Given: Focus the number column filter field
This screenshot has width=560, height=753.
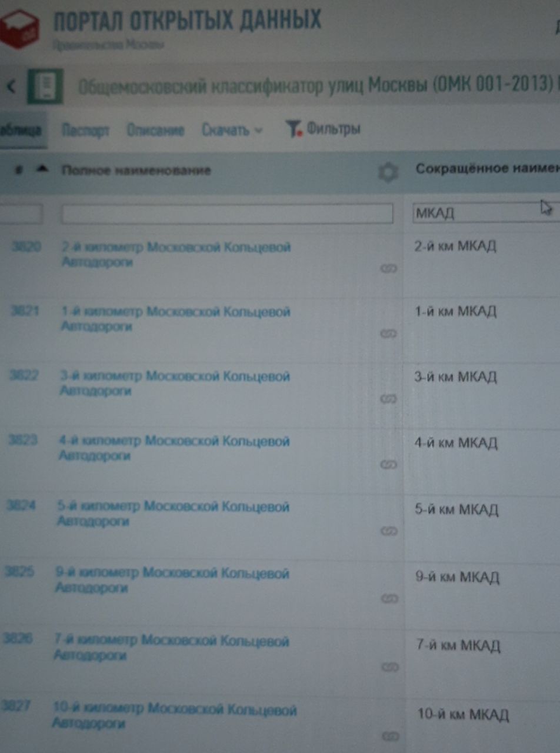Looking at the screenshot, I should (x=21, y=214).
